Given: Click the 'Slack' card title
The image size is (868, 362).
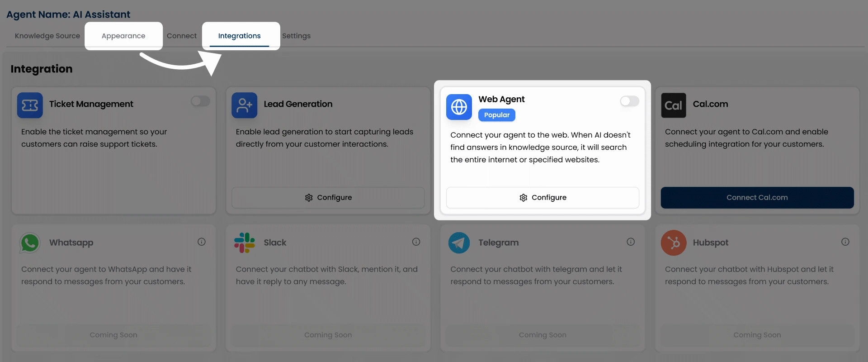Looking at the screenshot, I should click(x=275, y=243).
